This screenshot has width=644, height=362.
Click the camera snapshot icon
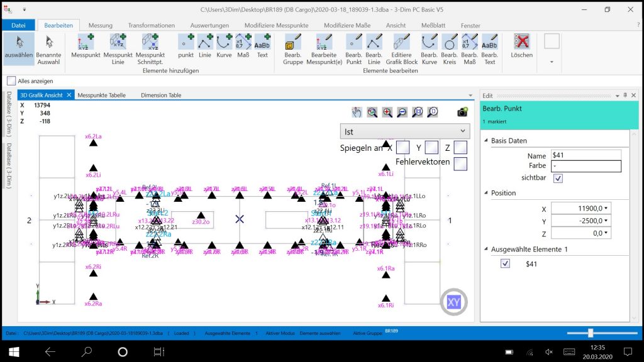point(462,112)
